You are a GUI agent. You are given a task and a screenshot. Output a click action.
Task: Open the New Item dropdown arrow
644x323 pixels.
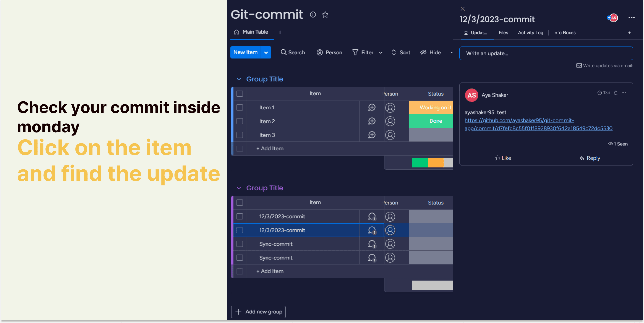[266, 52]
